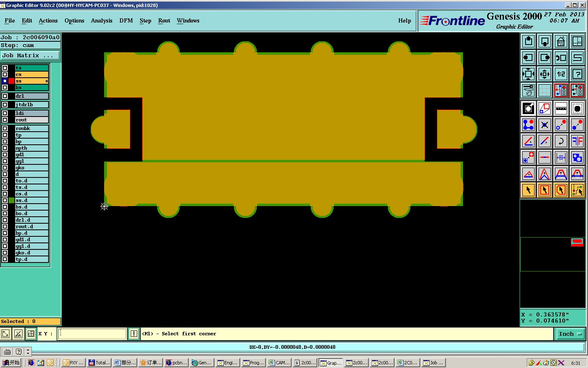The image size is (588, 368).
Task: Switch to CAM taskbar window
Action: click(x=279, y=363)
